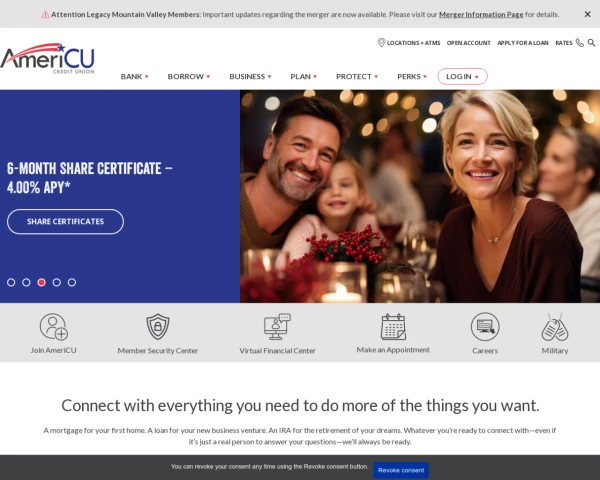Select the first carousel slide dot
Screen dimensions: 600x480
[x=11, y=282]
